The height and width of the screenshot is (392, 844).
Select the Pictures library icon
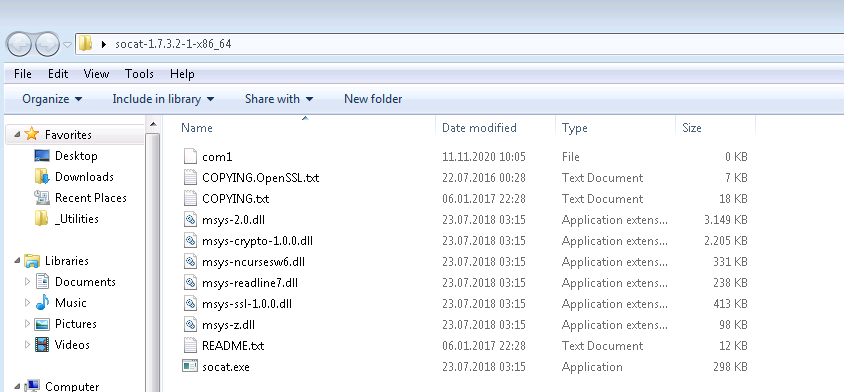click(x=42, y=324)
